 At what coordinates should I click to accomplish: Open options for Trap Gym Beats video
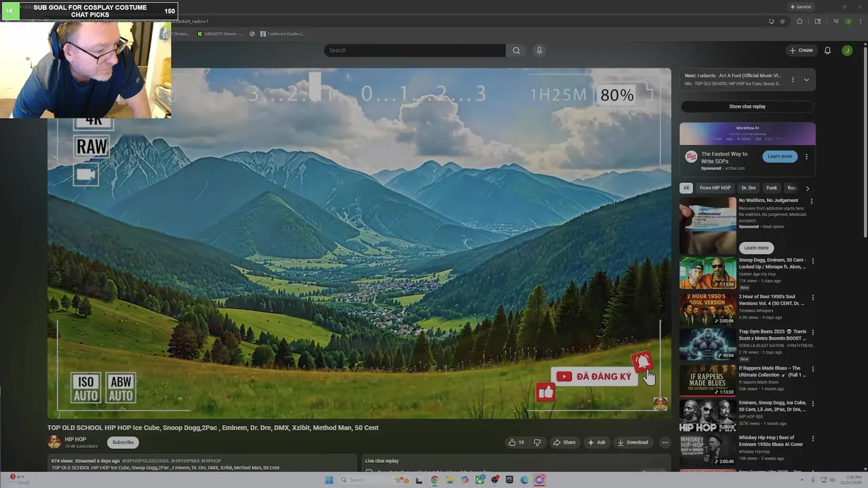click(812, 333)
